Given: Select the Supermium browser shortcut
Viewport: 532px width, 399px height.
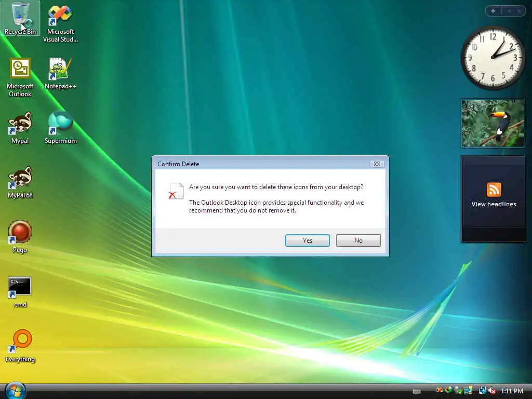Looking at the screenshot, I should pos(60,128).
